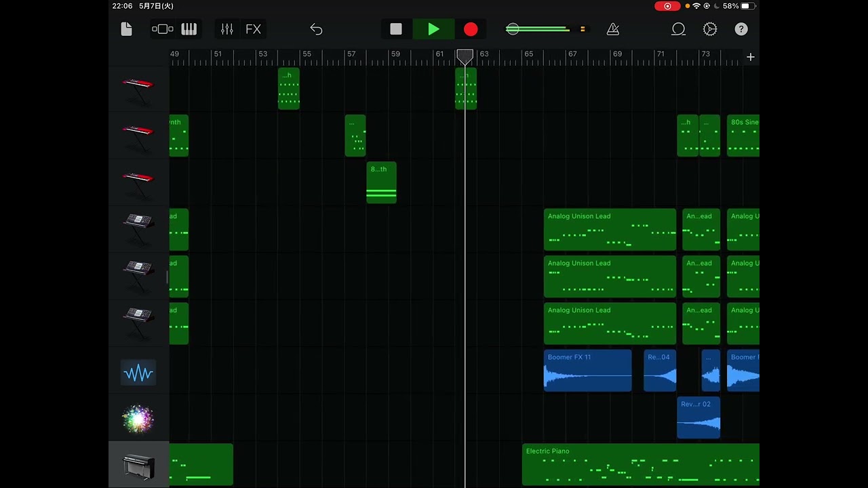This screenshot has height=488, width=868.
Task: Add a song section with plus button
Action: coord(751,57)
